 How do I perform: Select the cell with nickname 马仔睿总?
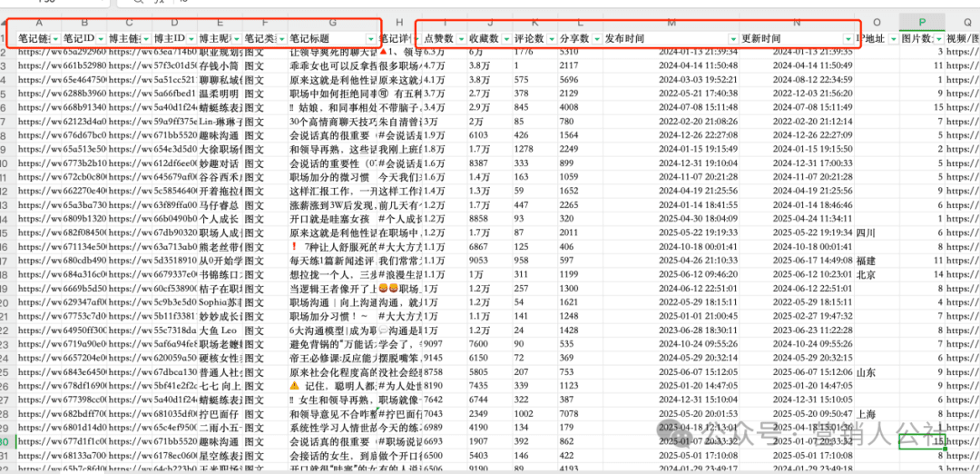[220, 205]
